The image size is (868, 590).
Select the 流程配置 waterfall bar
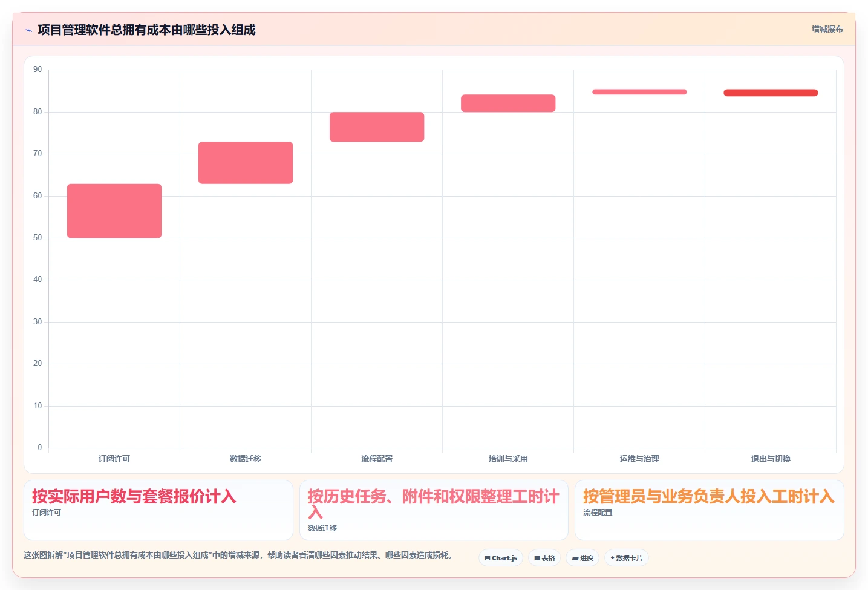tap(377, 127)
